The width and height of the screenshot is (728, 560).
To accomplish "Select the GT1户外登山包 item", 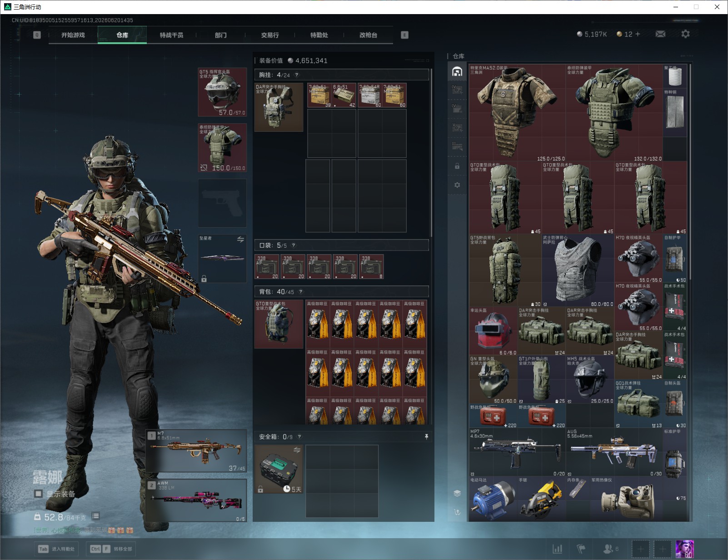I will pyautogui.click(x=542, y=380).
